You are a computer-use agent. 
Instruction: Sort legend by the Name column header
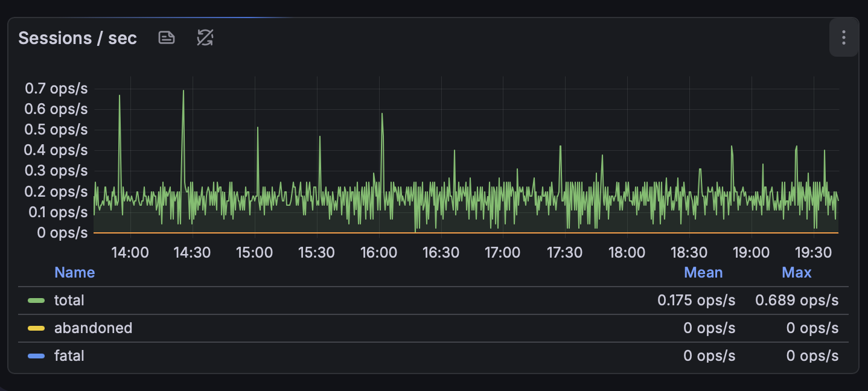pos(74,273)
